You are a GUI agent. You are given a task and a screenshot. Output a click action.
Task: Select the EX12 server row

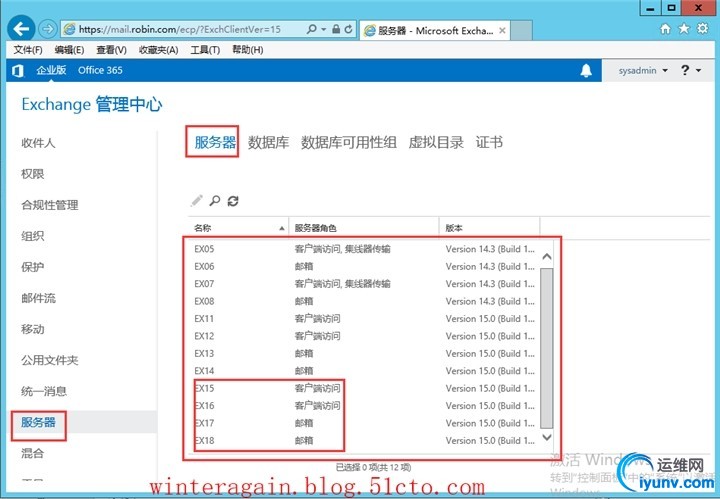coord(365,336)
